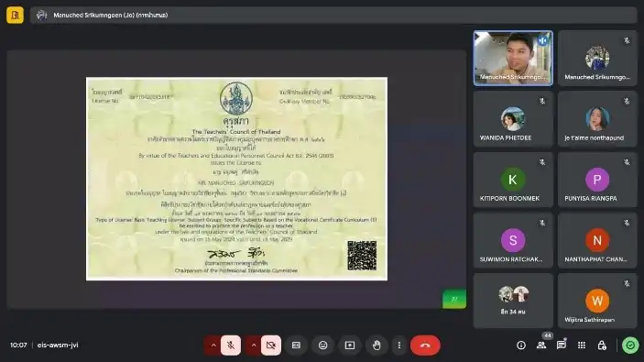Click muted mic icon on Wijitra tile
The image size is (644, 362).
pos(627,283)
